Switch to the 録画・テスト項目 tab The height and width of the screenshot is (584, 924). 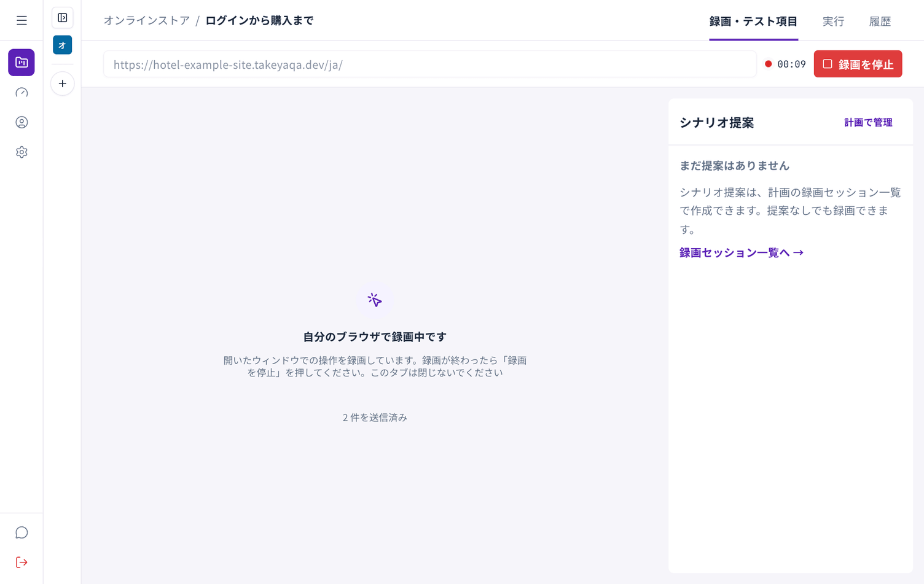753,21
